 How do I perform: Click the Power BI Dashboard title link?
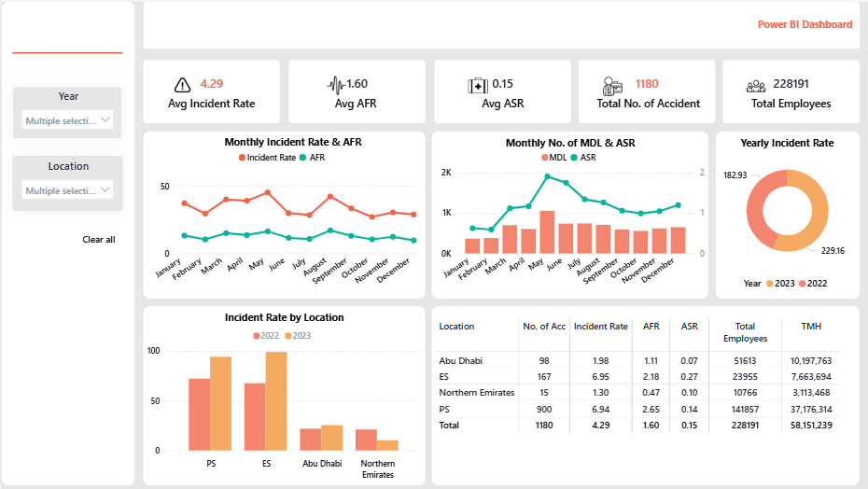[x=805, y=24]
